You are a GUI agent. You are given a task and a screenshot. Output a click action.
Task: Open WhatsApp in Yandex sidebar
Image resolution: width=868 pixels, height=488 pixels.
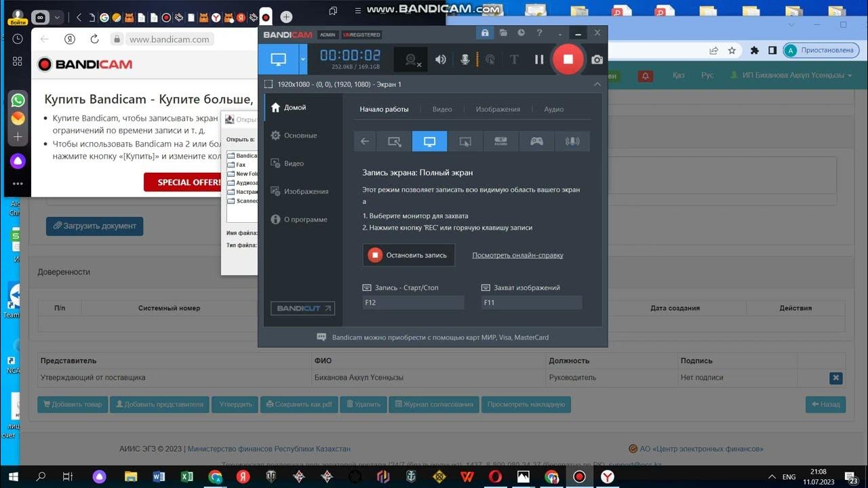18,100
